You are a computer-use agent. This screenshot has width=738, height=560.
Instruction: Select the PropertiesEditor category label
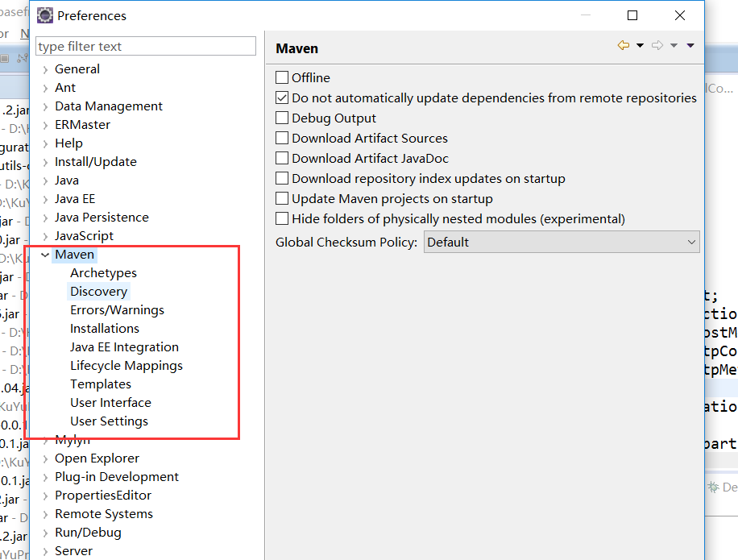103,496
